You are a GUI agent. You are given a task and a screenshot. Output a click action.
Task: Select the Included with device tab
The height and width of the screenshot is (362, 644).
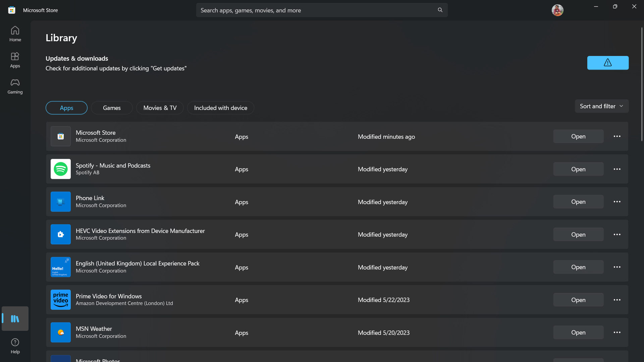pyautogui.click(x=221, y=108)
